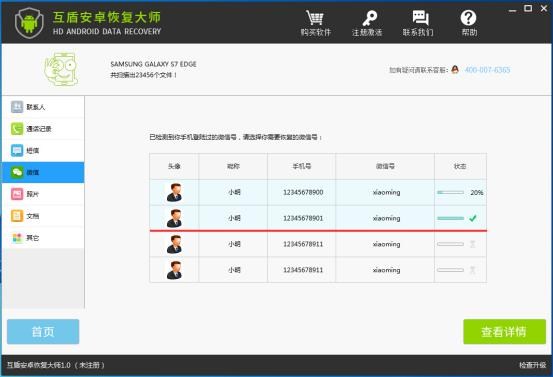Click the 共扫描出23456个文件 scan summary text

(x=143, y=75)
